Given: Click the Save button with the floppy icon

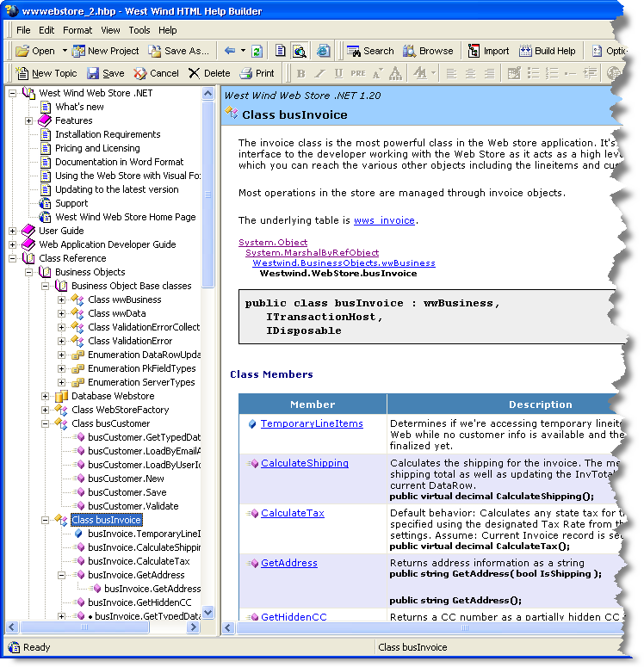Looking at the screenshot, I should [106, 74].
